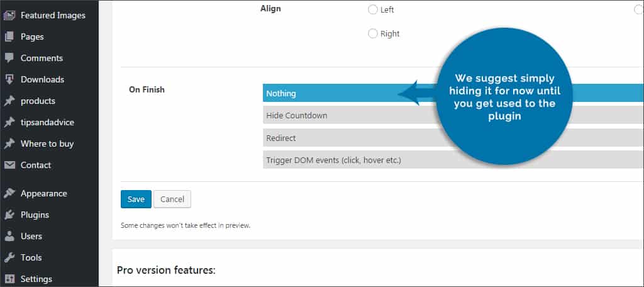Select the Left align radio button

tap(373, 9)
